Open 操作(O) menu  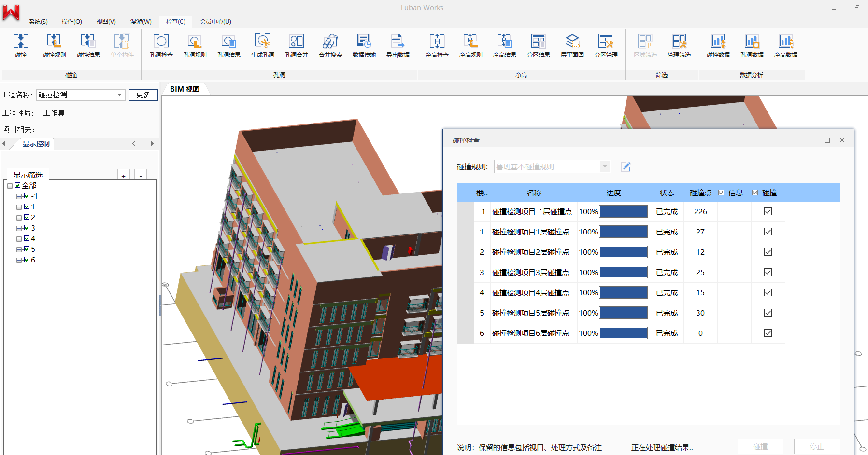(x=71, y=22)
